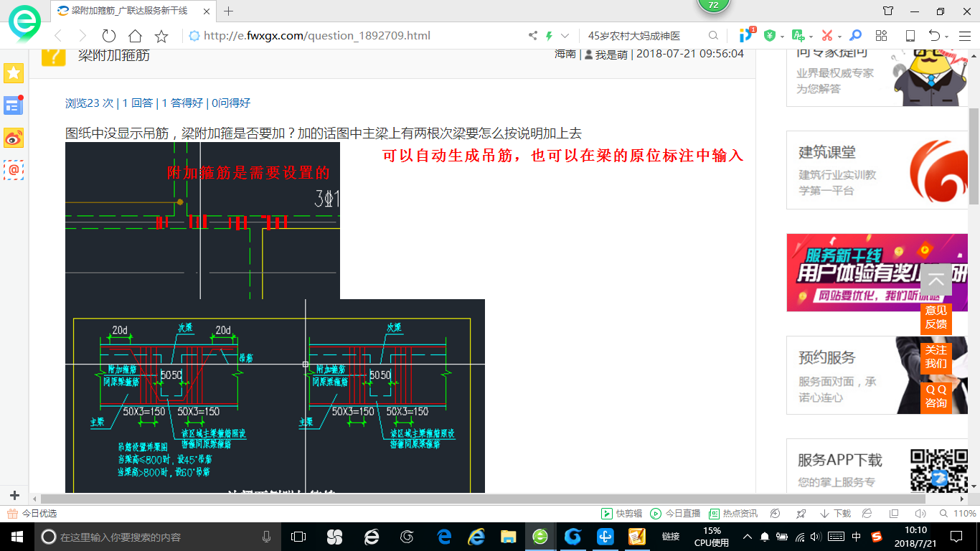The image size is (980, 551).
Task: Open the upper CAD beam drawing image
Action: click(202, 220)
